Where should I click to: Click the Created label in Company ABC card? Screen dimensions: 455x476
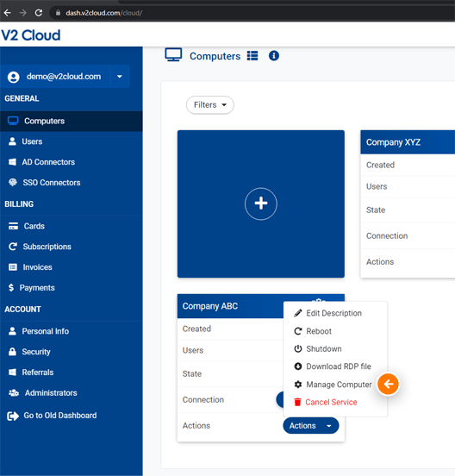(x=196, y=329)
